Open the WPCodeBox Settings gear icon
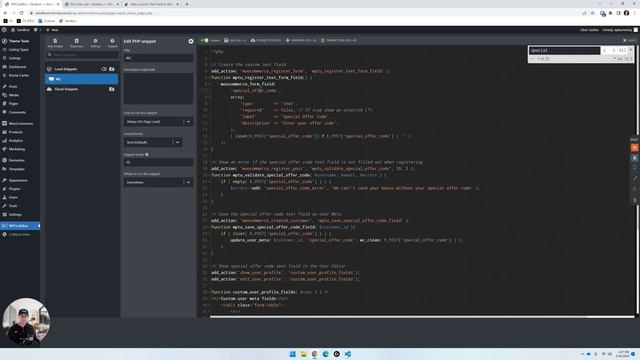 tap(95, 43)
